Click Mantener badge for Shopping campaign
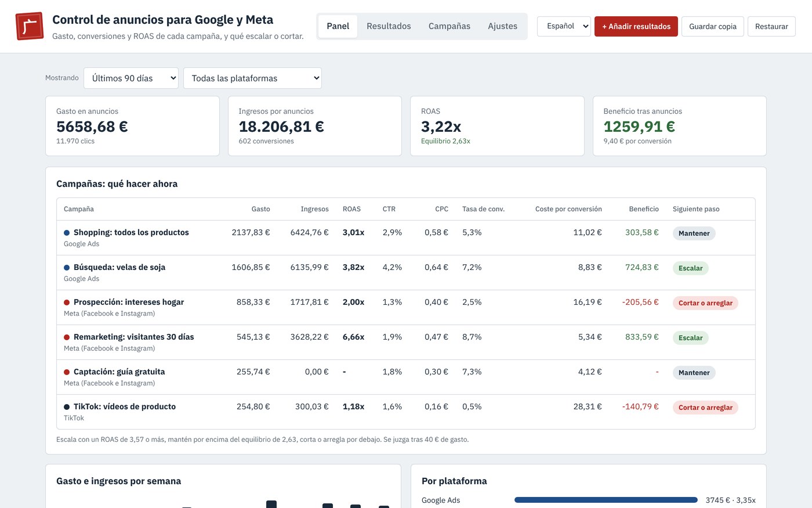812x508 pixels. pyautogui.click(x=694, y=233)
